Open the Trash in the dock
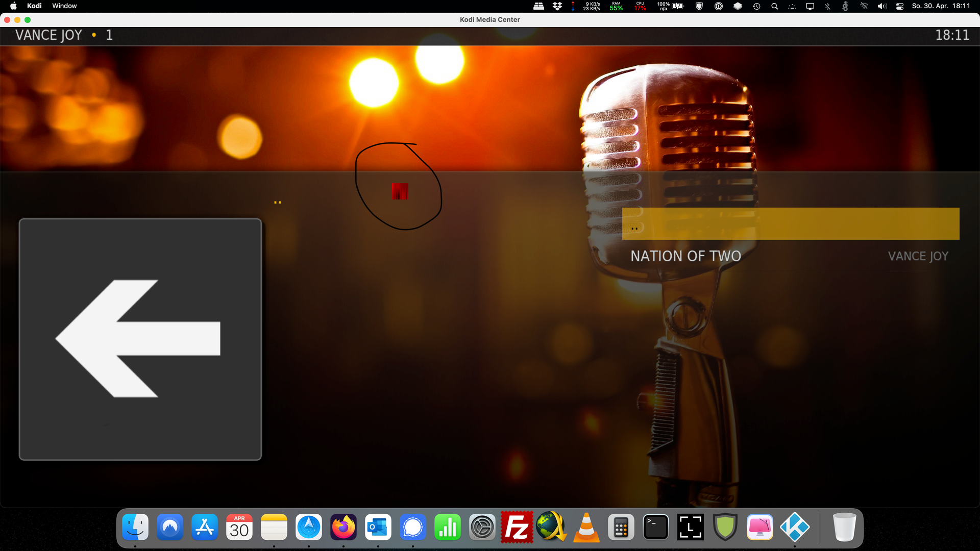 pos(844,528)
